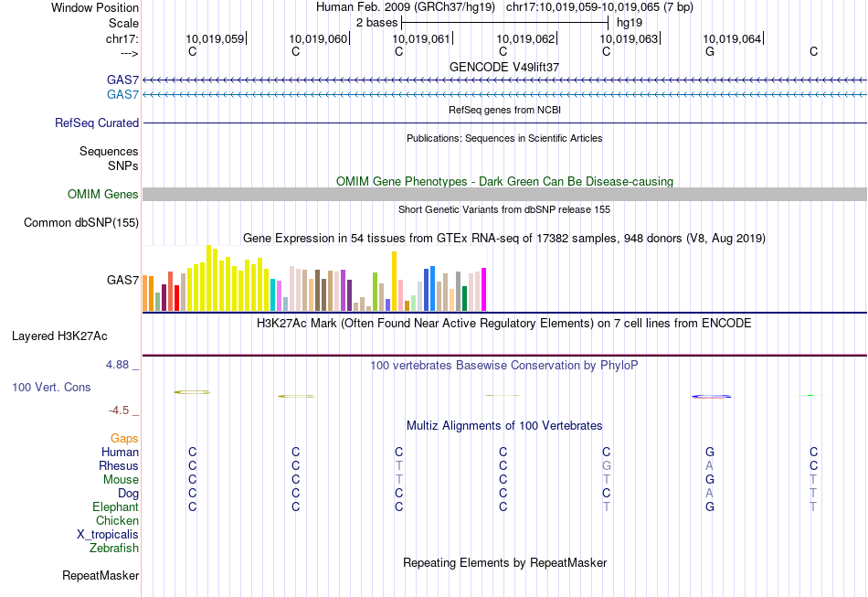
Task: Select the OMIM Genes track label
Action: 103,195
